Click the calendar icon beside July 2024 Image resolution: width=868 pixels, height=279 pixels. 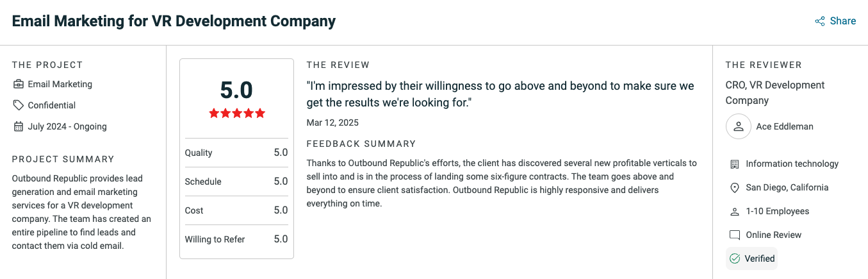[x=19, y=126]
